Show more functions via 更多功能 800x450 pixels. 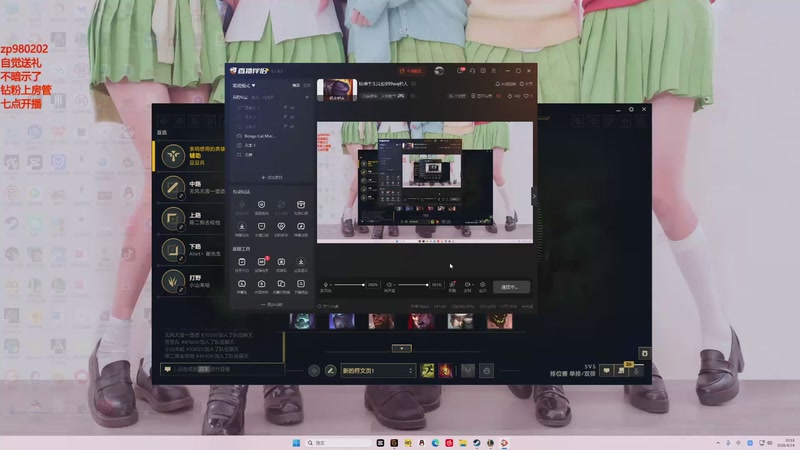pyautogui.click(x=272, y=305)
